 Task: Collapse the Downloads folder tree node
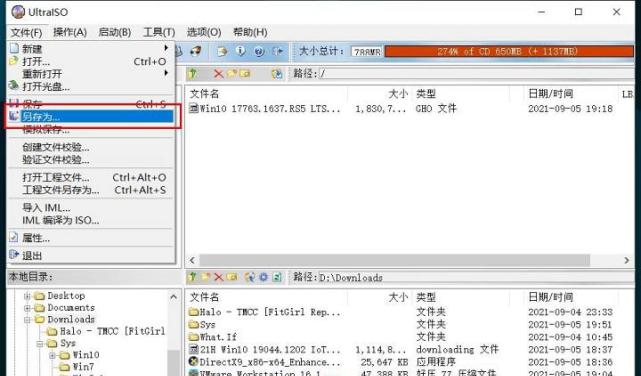click(x=27, y=320)
